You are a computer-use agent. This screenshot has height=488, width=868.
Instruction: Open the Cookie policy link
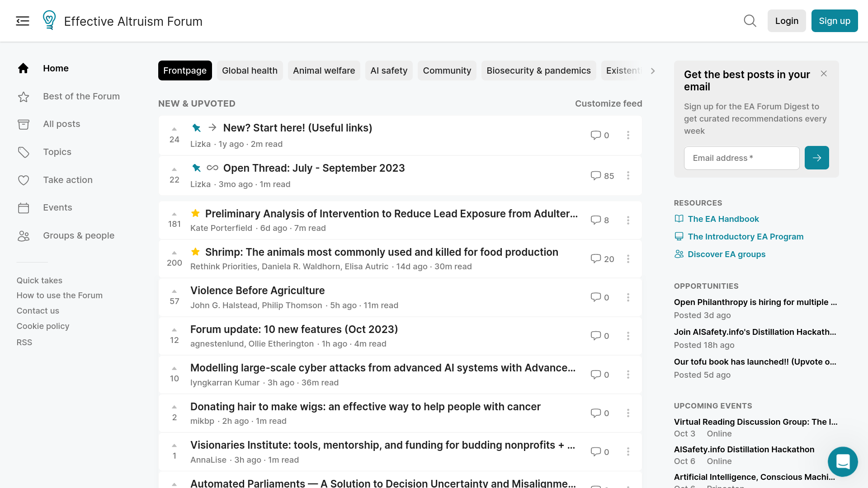(43, 326)
